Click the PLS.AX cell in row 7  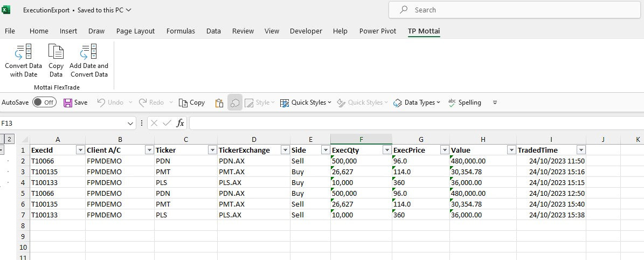[254, 215]
